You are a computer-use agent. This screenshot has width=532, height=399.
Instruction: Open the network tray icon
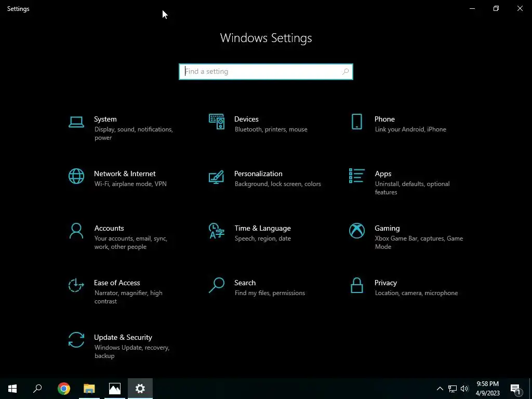click(453, 389)
